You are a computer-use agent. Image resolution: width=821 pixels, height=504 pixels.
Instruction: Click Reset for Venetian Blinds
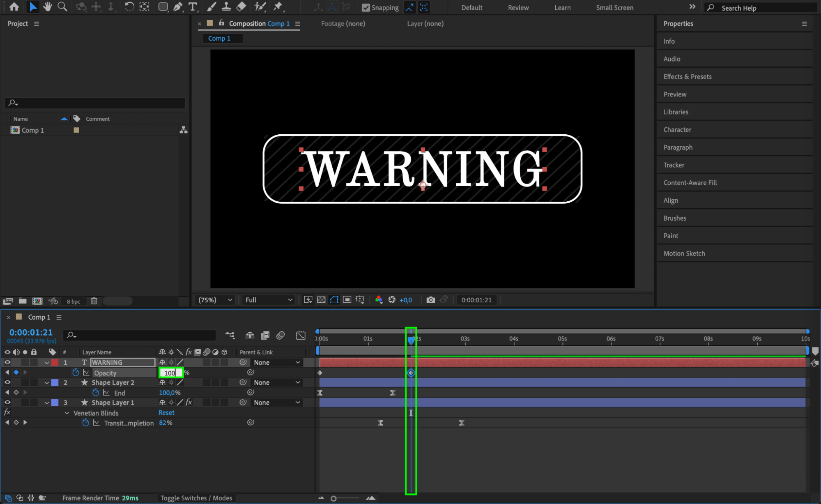[x=166, y=412]
